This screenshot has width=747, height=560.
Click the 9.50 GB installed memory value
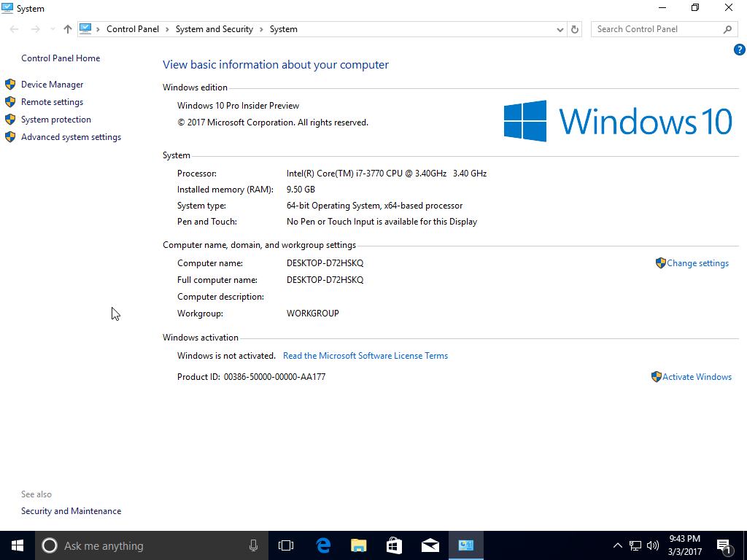pos(301,190)
